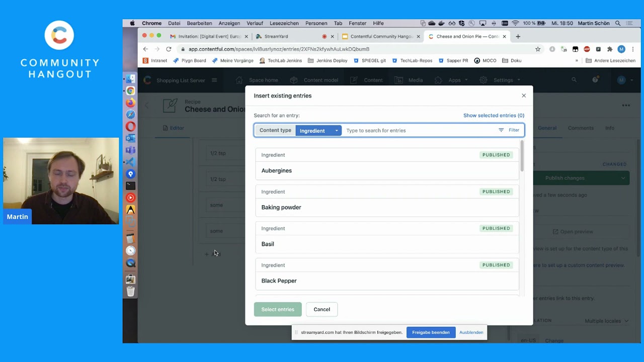
Task: Open the Chrome profile avatar M
Action: tap(621, 49)
